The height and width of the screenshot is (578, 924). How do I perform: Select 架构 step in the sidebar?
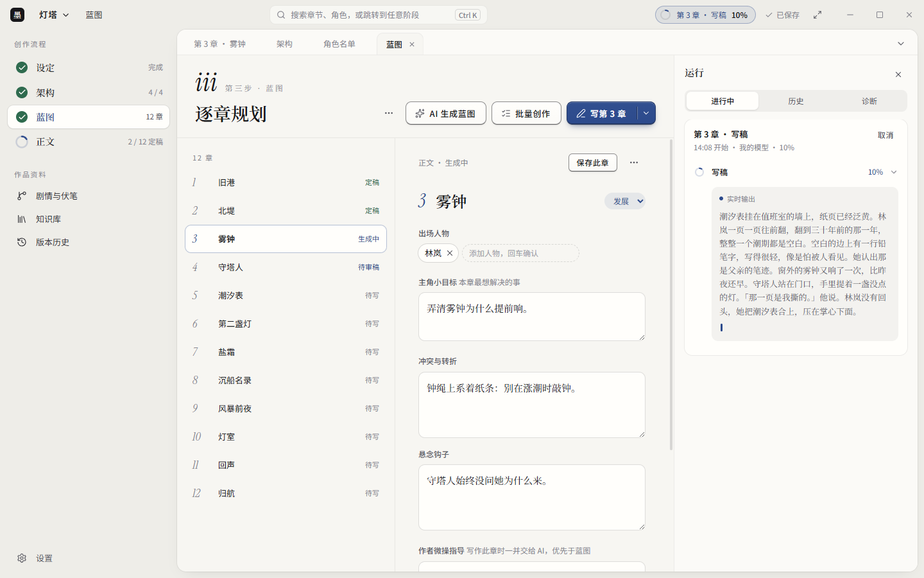point(89,92)
